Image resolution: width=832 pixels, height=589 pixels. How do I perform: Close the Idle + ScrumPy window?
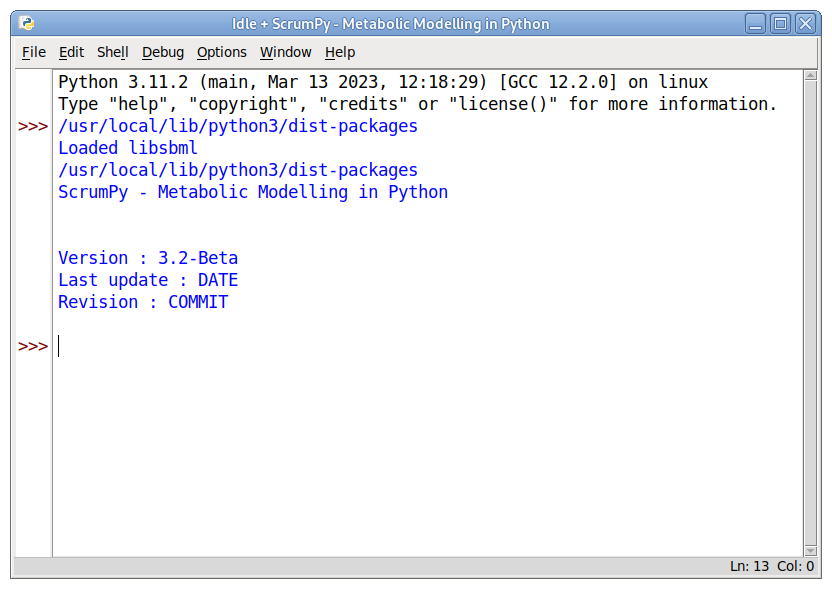804,23
